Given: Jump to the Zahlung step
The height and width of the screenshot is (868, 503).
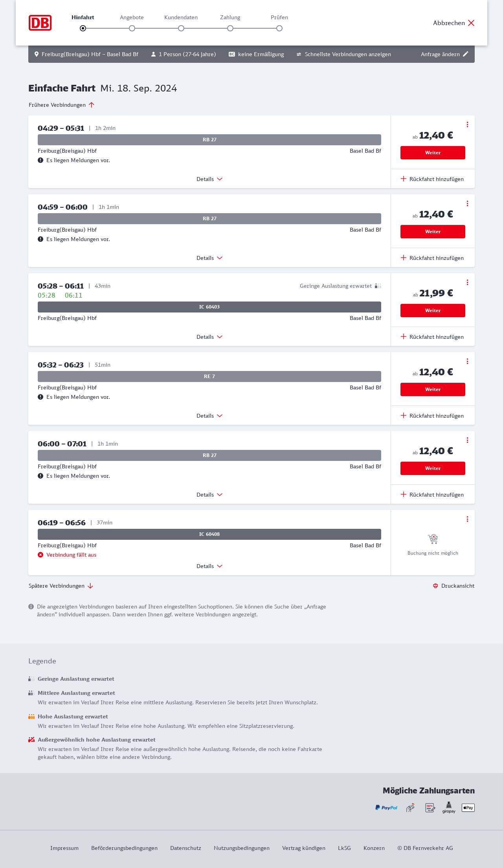Looking at the screenshot, I should coord(230,28).
